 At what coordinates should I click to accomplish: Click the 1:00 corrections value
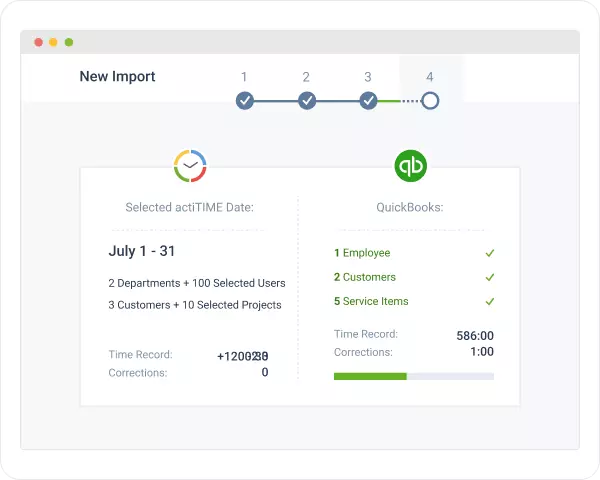[482, 352]
